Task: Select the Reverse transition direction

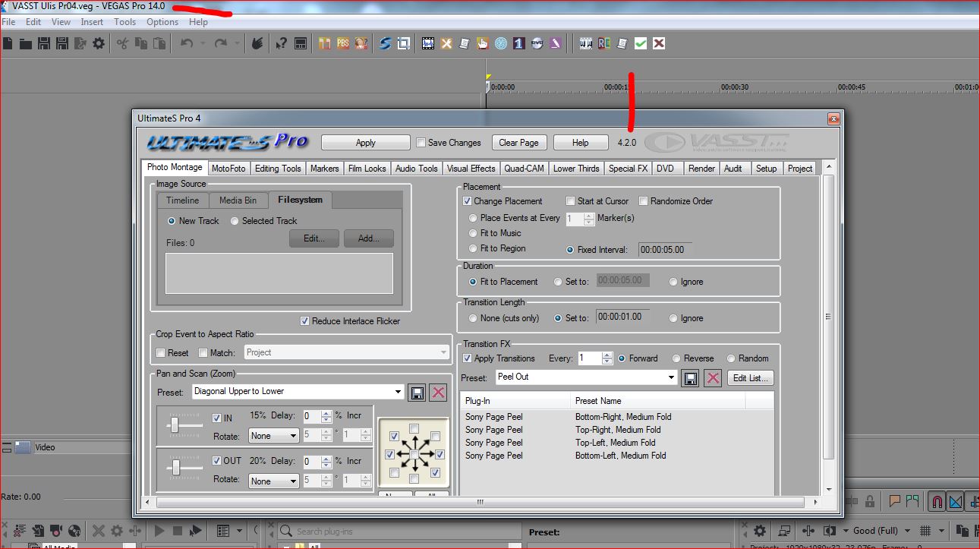Action: [x=677, y=358]
